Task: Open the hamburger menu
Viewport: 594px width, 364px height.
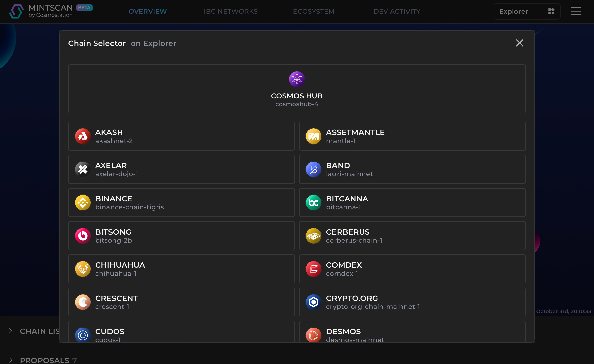Action: 576,11
